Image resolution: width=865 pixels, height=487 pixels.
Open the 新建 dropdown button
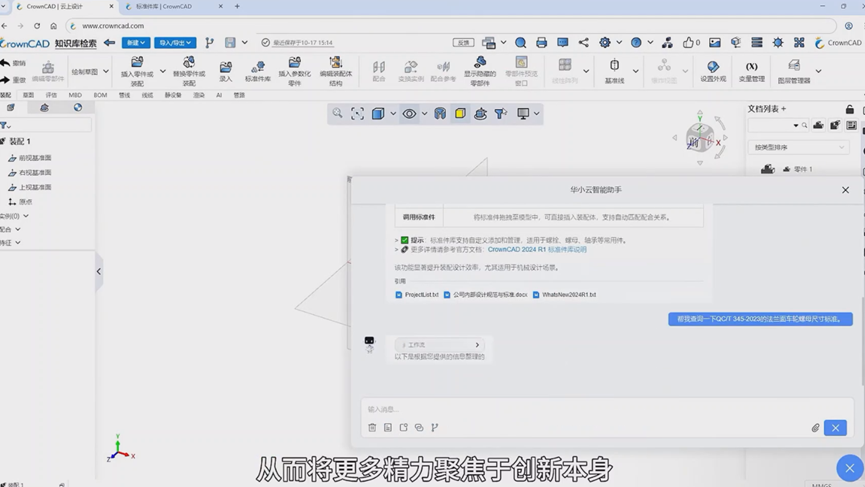coord(136,42)
